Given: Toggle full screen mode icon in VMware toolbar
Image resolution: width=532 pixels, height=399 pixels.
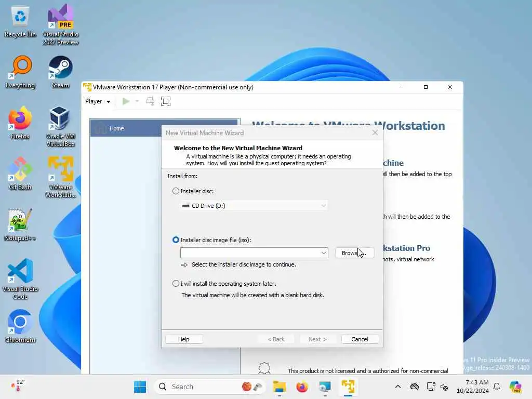Looking at the screenshot, I should tap(166, 101).
